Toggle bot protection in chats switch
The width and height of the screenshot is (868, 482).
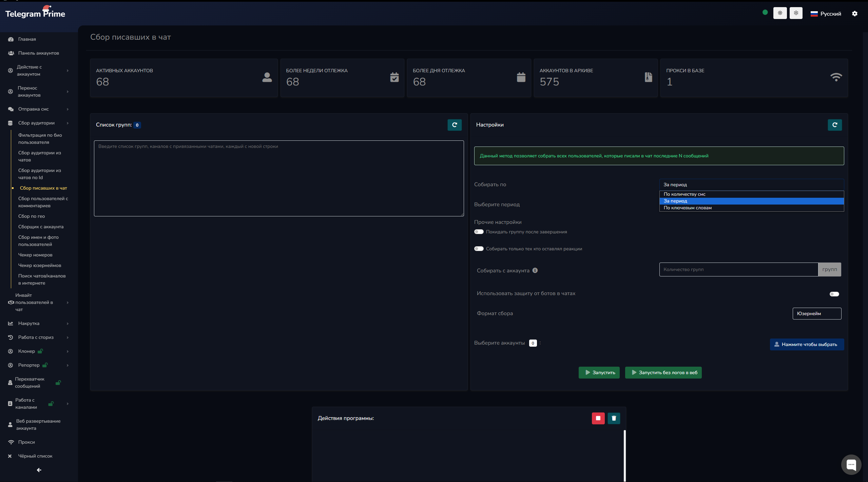coord(834,294)
